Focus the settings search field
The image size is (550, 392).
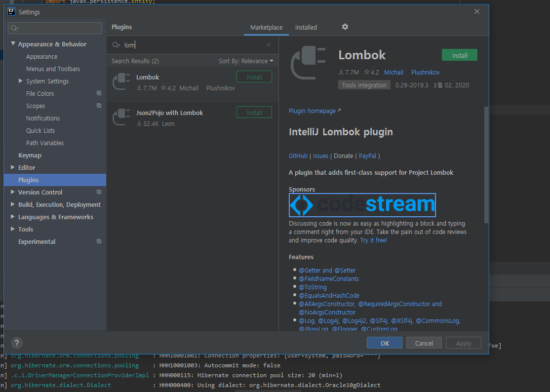[x=55, y=28]
